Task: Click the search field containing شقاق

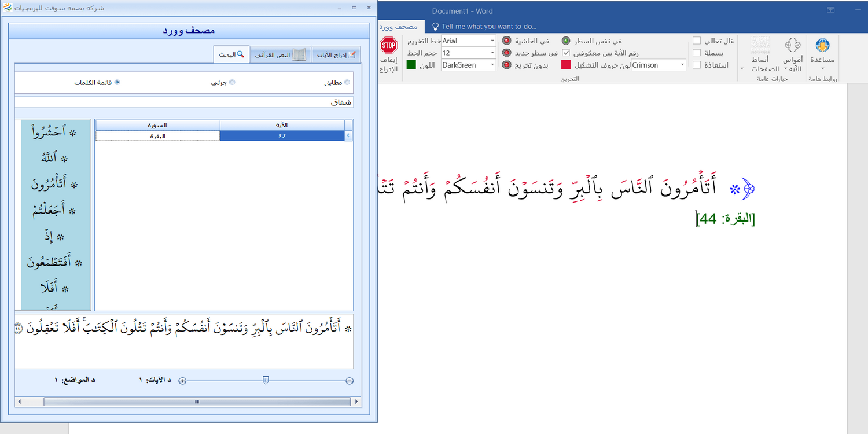Action: (184, 102)
